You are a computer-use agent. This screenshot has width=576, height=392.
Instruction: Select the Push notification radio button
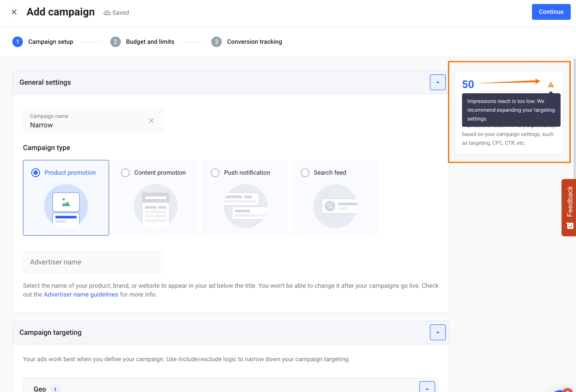(215, 172)
